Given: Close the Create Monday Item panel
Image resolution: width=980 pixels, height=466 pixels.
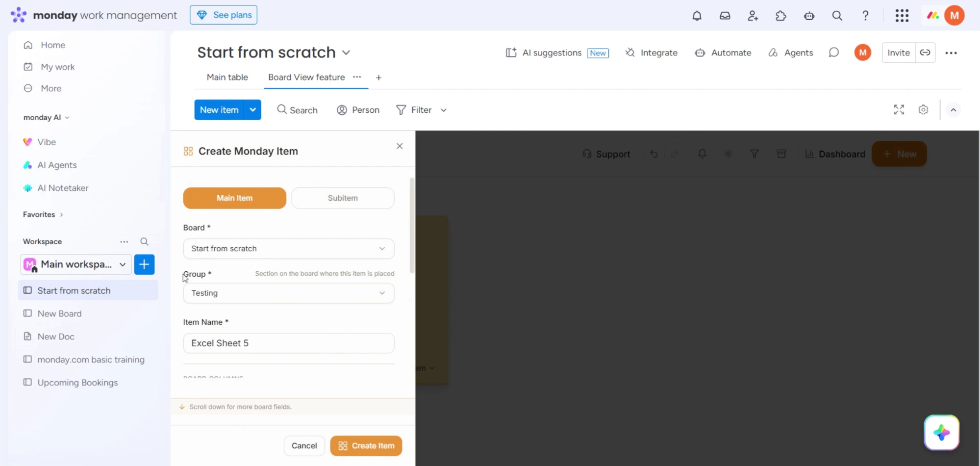Looking at the screenshot, I should (x=400, y=146).
